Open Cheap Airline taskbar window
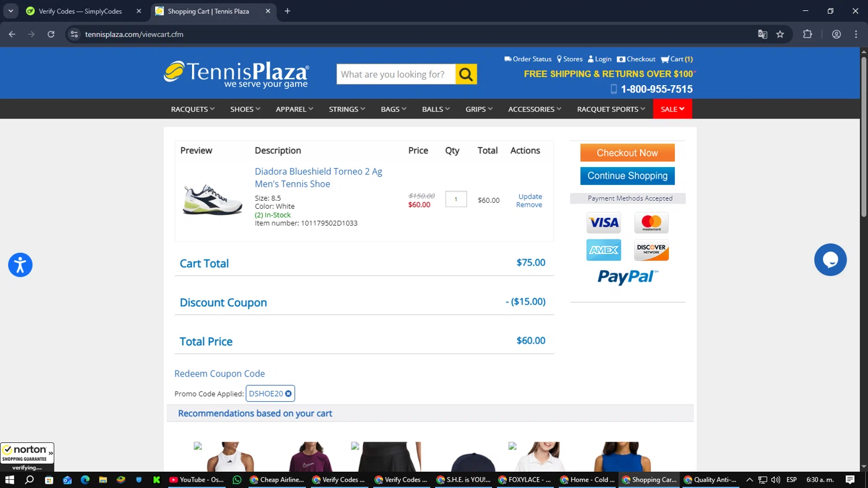 pos(277,480)
